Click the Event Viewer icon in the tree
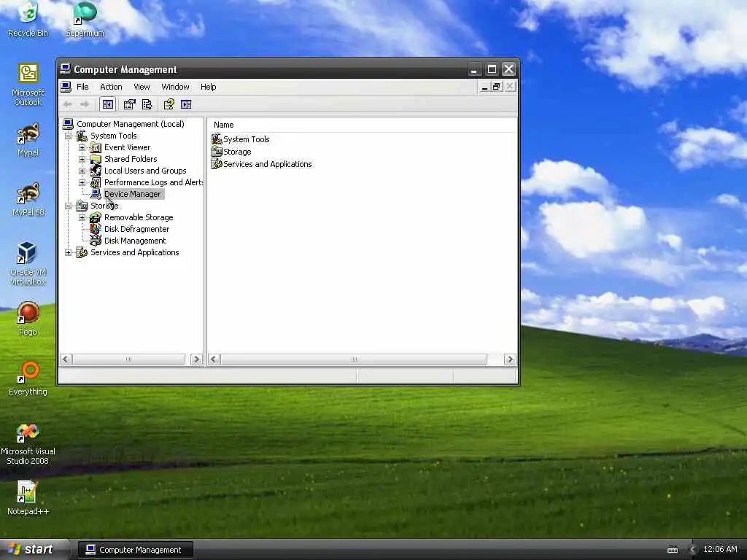 point(96,147)
